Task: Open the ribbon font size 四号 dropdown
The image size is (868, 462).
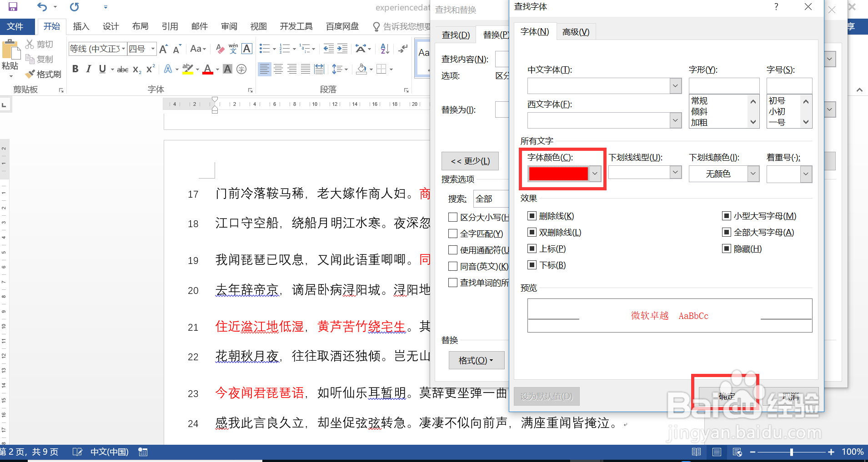Action: [153, 49]
